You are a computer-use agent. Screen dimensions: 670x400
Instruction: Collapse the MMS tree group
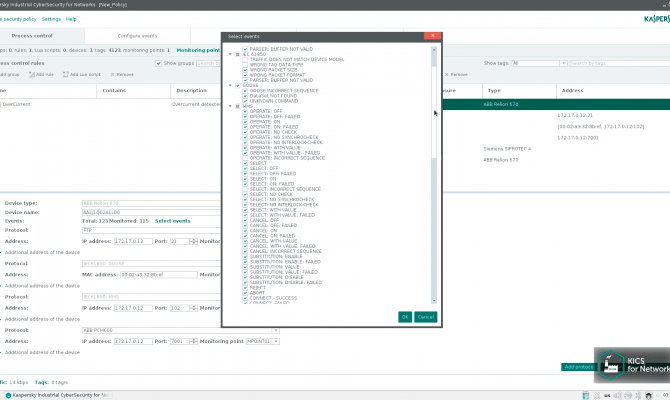[230, 106]
